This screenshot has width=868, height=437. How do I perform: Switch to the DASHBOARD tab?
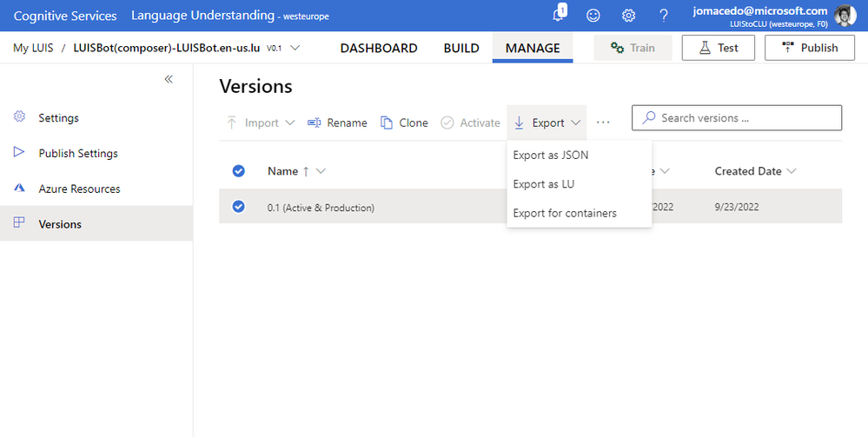coord(379,48)
